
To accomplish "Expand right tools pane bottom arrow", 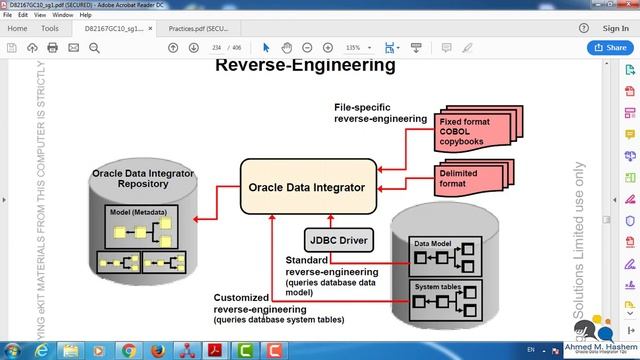I will pyautogui.click(x=631, y=331).
